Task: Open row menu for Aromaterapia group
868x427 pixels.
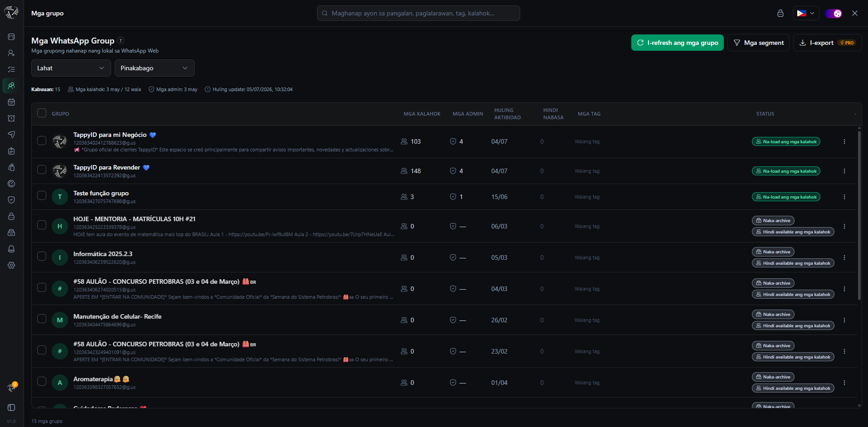Action: pyautogui.click(x=844, y=383)
